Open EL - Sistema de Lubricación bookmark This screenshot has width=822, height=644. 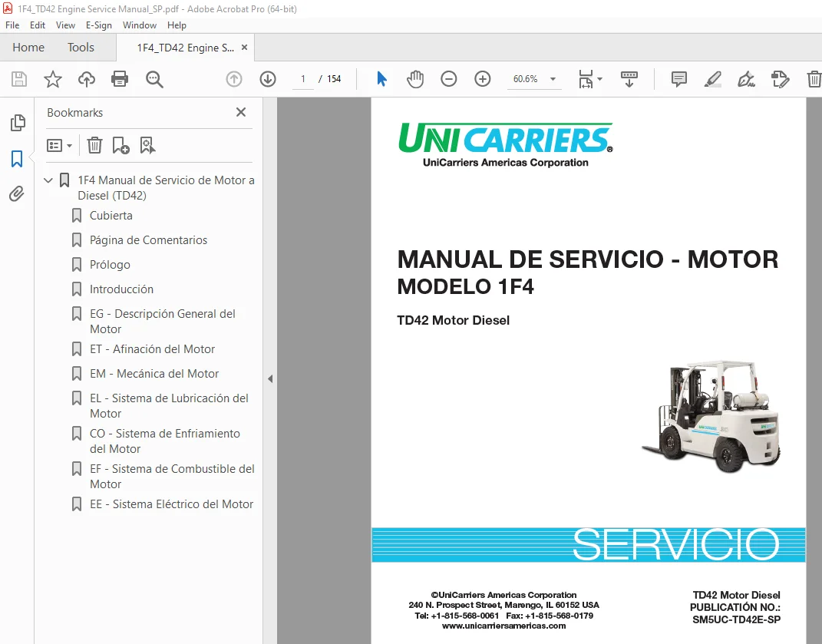(169, 406)
